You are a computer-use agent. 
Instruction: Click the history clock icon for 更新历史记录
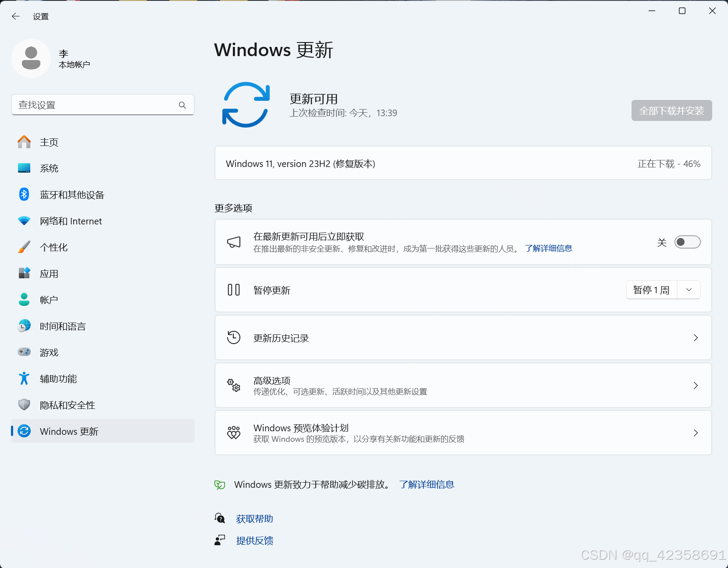(x=234, y=337)
